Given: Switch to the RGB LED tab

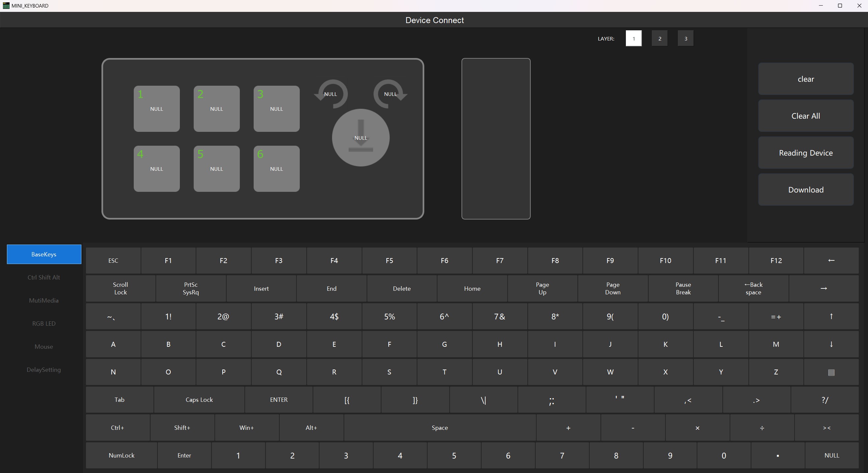Looking at the screenshot, I should tap(44, 323).
